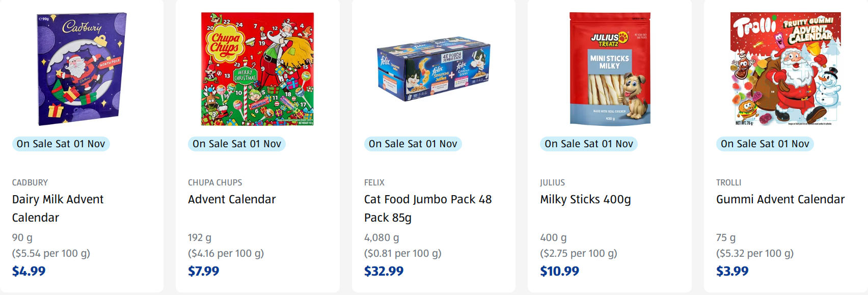The width and height of the screenshot is (868, 295).
Task: Click the Chupa Chups calendar product image
Action: click(x=257, y=69)
